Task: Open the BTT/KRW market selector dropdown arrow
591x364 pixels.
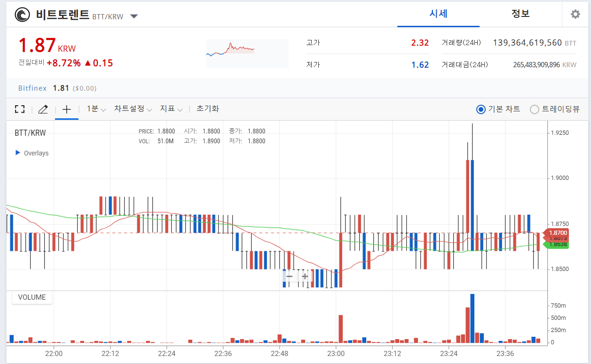Action: click(x=134, y=16)
